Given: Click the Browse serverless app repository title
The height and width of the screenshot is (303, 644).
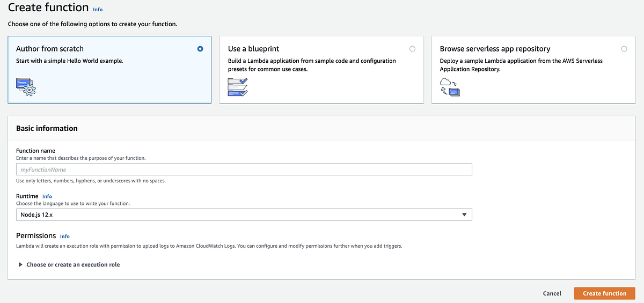Looking at the screenshot, I should (495, 49).
